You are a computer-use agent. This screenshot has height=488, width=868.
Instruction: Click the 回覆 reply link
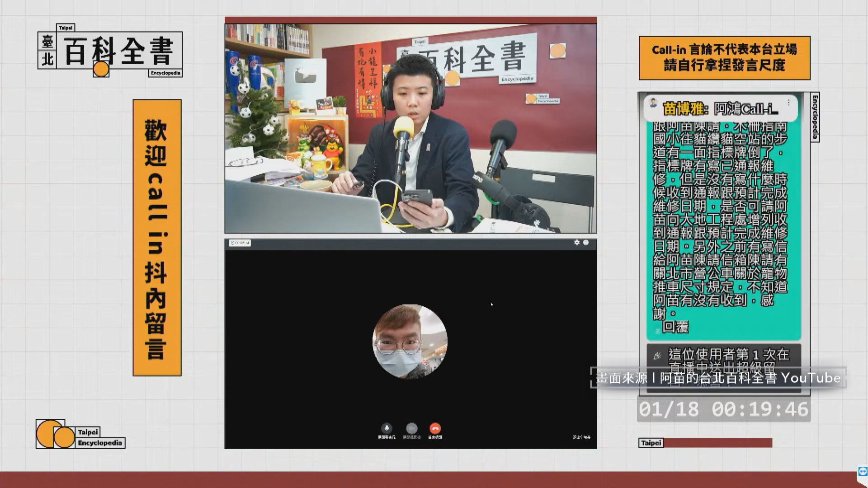point(675,327)
